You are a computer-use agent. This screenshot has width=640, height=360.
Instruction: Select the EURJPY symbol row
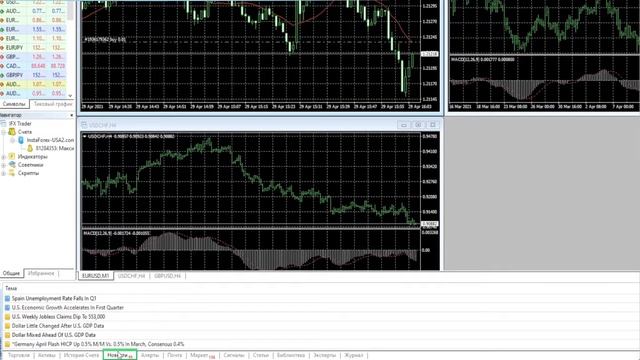[33, 47]
